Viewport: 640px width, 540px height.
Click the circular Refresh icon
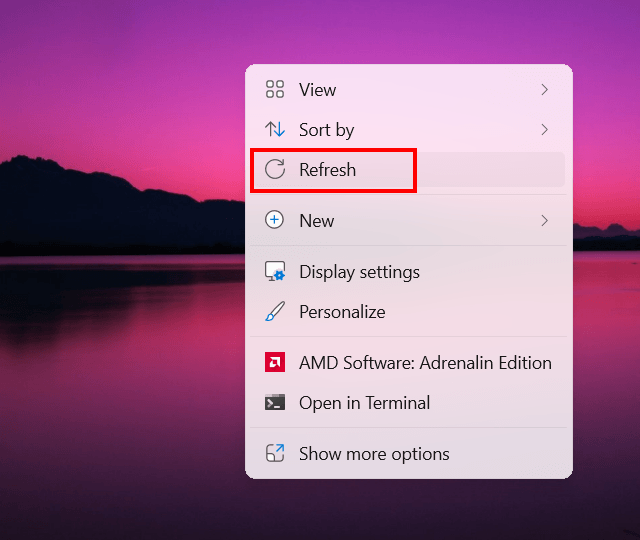[x=275, y=170]
